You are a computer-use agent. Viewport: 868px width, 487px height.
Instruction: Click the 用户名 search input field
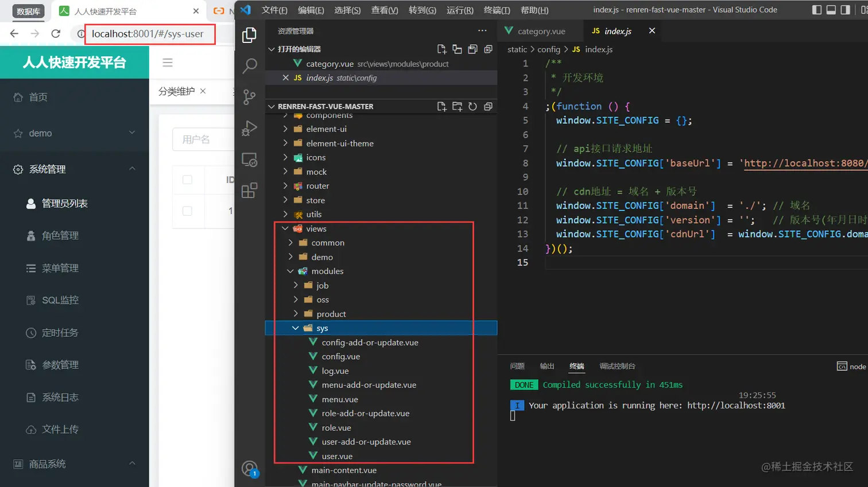(x=203, y=139)
